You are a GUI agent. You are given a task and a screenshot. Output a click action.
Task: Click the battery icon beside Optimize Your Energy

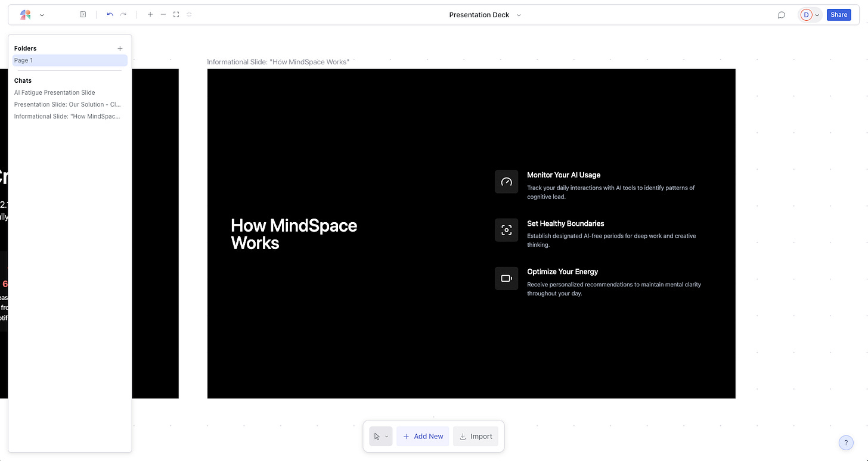[506, 278]
